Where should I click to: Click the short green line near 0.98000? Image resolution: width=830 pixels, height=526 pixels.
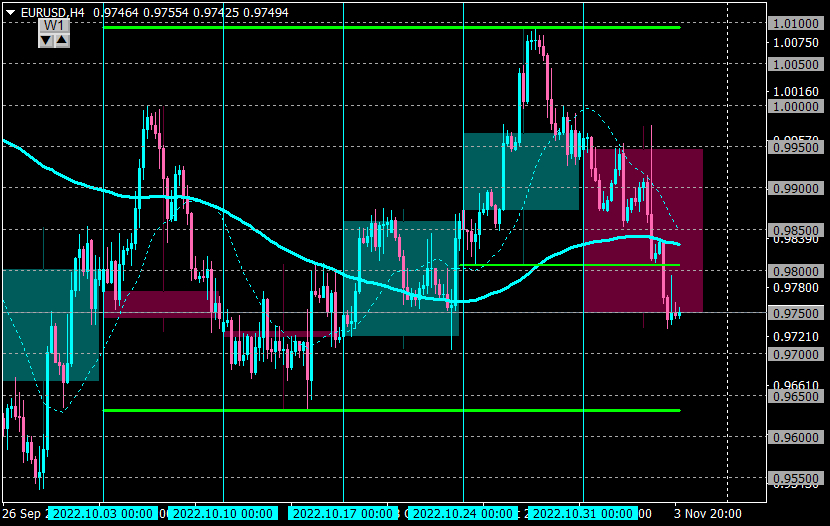(x=570, y=265)
